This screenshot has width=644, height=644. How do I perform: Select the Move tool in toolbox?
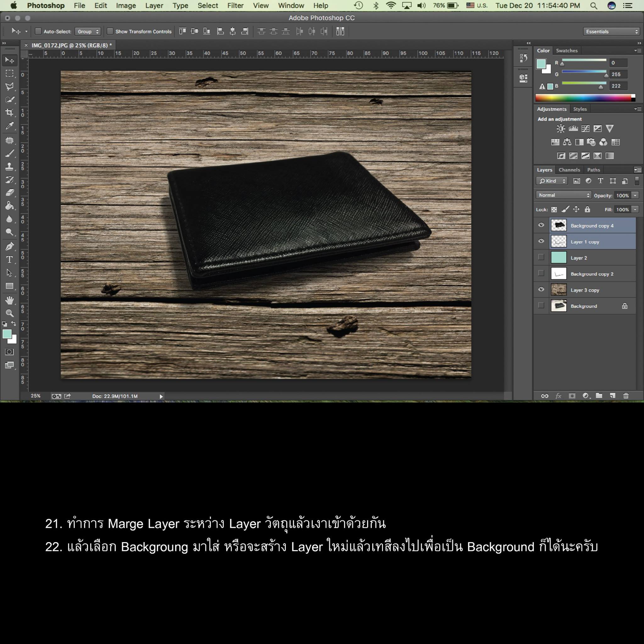[x=10, y=60]
